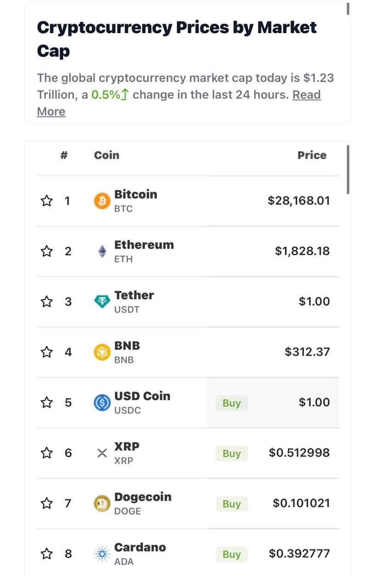Click the Bitcoin coin logo icon
Viewport: 376px width, 588px height.
pyautogui.click(x=102, y=201)
